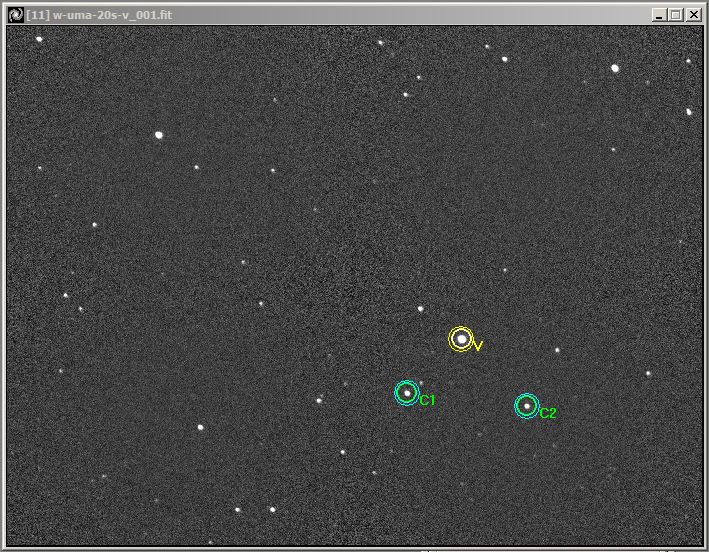Click the star to the upper-right of C2
This screenshot has height=552, width=709.
pyautogui.click(x=557, y=350)
